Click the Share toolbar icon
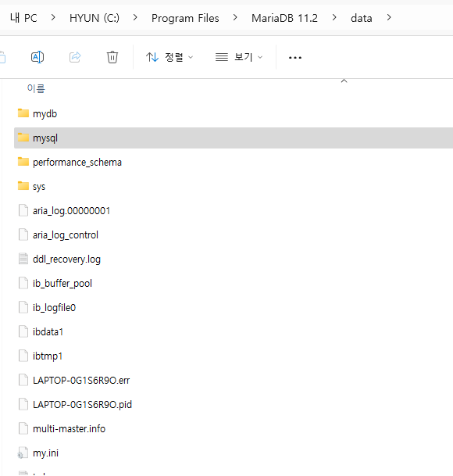Image resolution: width=453 pixels, height=476 pixels. tap(75, 57)
